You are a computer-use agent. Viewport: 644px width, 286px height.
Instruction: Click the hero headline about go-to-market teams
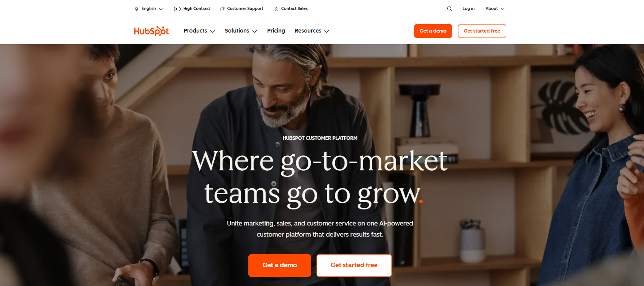click(320, 177)
